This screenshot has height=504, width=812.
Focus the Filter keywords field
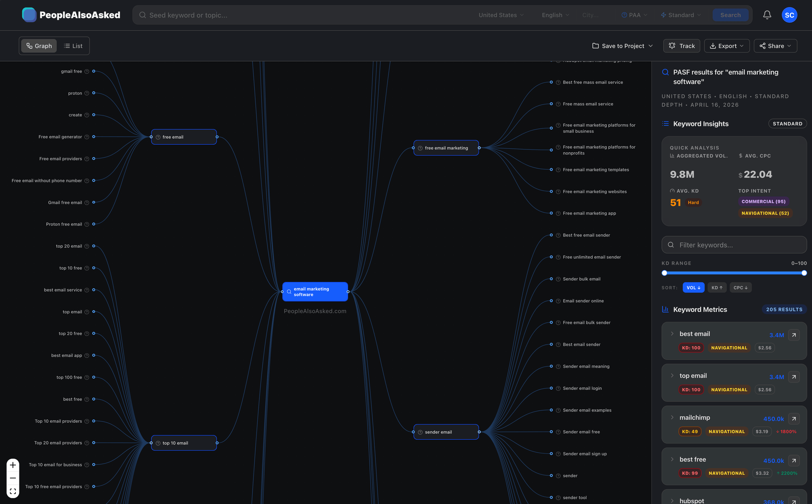tap(734, 245)
